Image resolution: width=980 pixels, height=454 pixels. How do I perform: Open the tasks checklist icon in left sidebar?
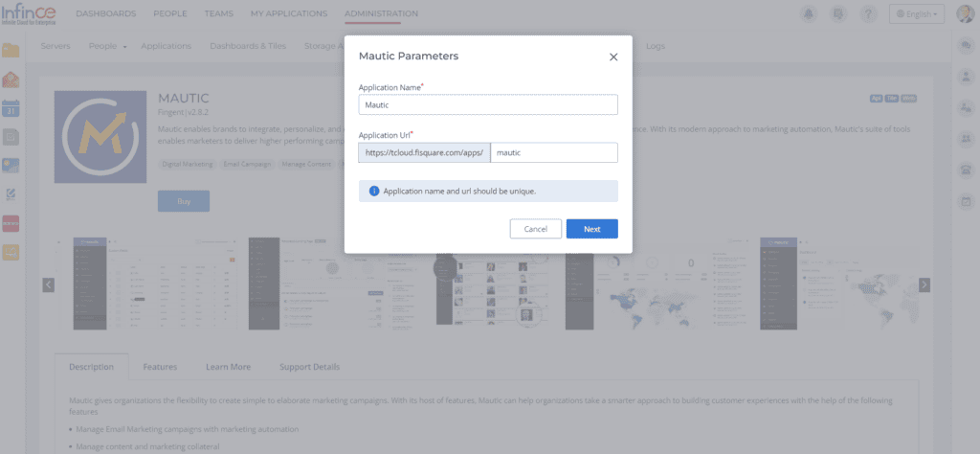[11, 136]
